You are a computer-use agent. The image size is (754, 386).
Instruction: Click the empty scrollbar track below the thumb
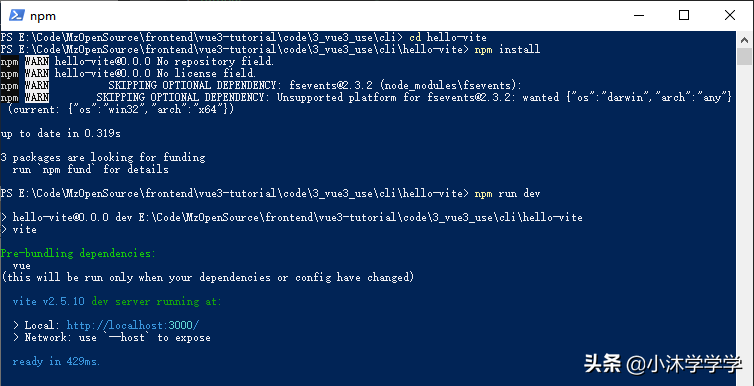[x=743, y=216]
